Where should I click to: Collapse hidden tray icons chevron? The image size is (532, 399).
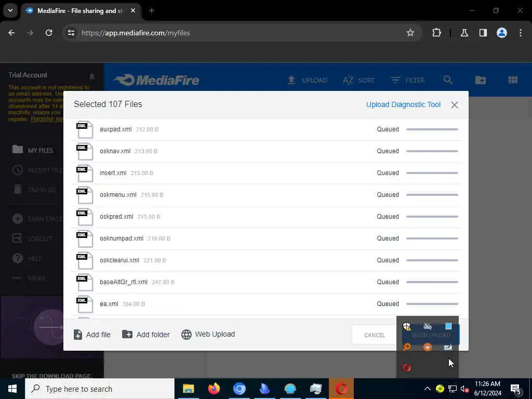click(x=428, y=389)
